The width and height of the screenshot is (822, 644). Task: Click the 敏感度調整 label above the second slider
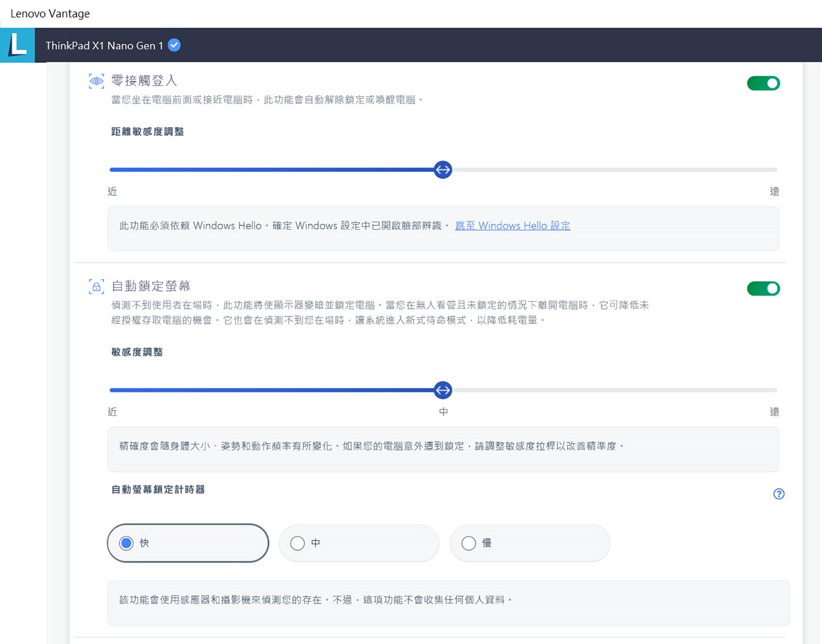click(137, 352)
